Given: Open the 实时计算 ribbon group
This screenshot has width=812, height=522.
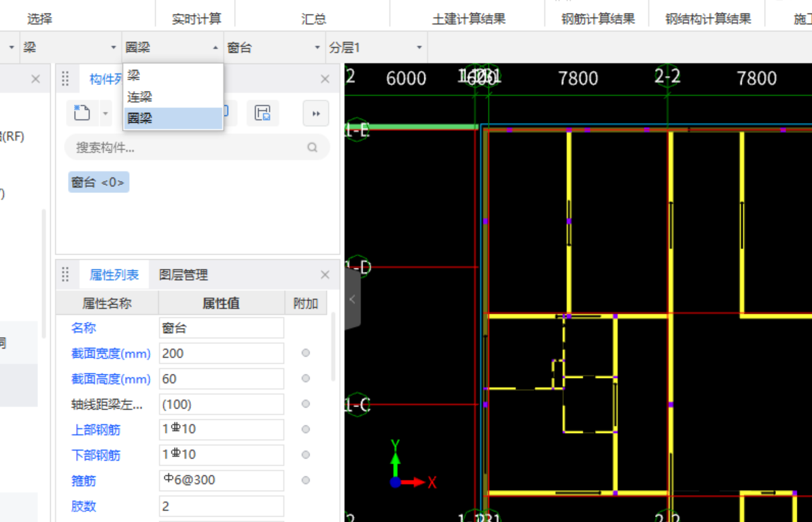Looking at the screenshot, I should [197, 19].
